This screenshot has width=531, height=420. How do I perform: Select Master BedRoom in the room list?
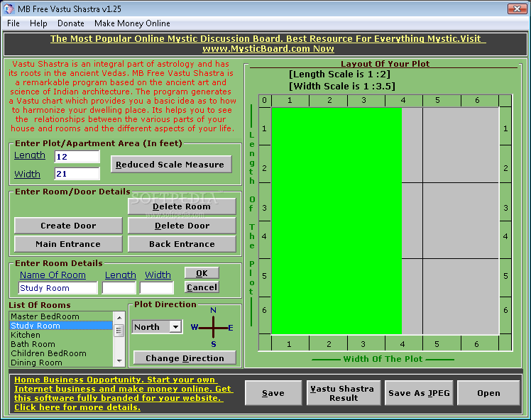[x=61, y=316]
